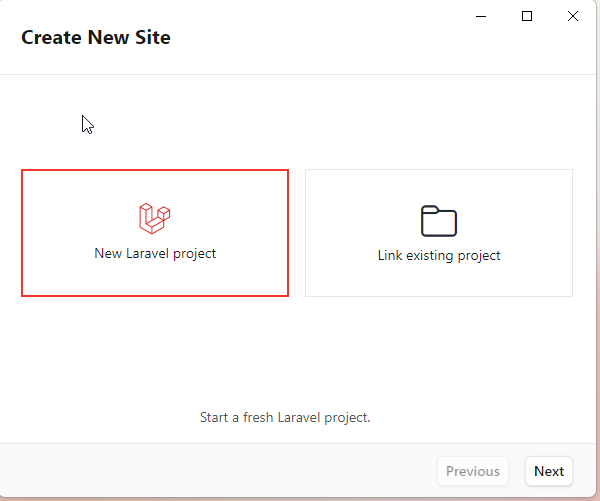Screen dimensions: 600x501
Task: Click the "Start a fresh Laravel project." description
Action: click(285, 418)
